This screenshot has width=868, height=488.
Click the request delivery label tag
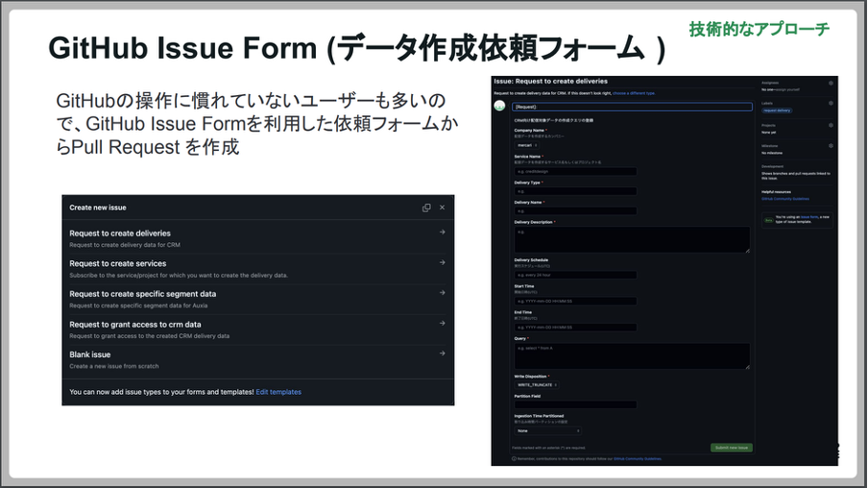pos(777,110)
